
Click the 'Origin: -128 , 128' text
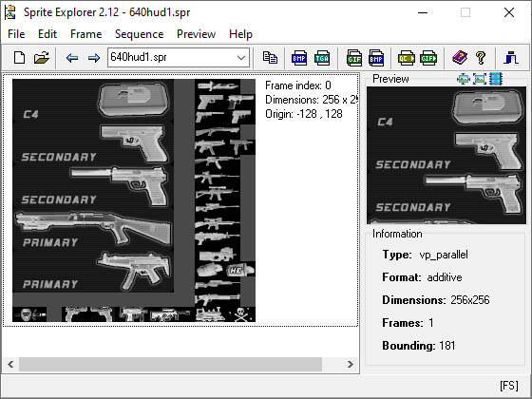coord(304,114)
